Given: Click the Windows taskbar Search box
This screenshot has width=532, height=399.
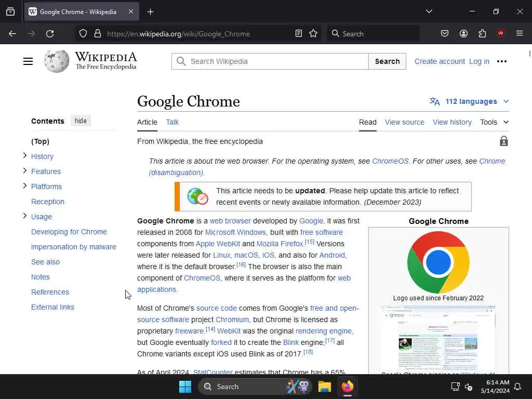Looking at the screenshot, I should 255,387.
